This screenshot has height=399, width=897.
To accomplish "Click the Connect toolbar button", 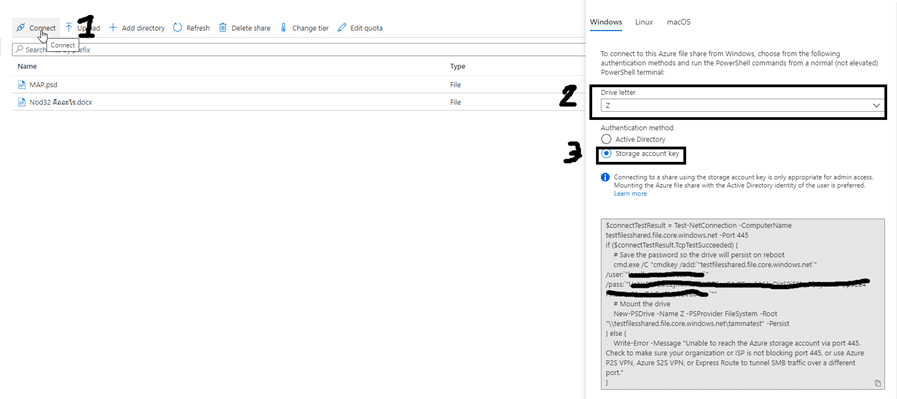I will coord(36,27).
